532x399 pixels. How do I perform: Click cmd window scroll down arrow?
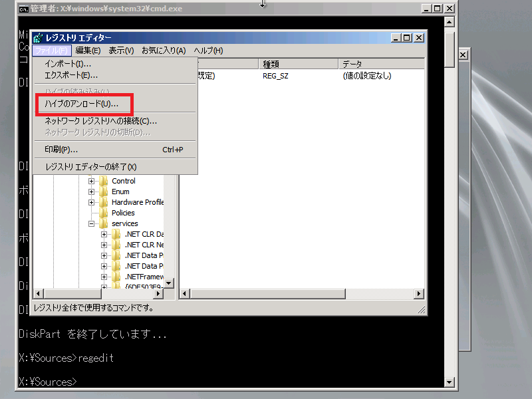pos(450,382)
